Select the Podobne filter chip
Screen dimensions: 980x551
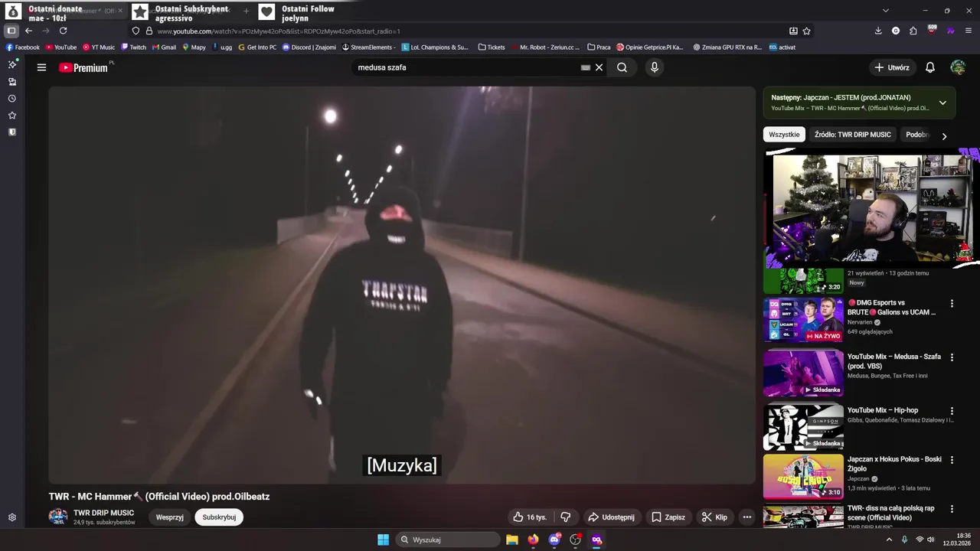(x=917, y=135)
